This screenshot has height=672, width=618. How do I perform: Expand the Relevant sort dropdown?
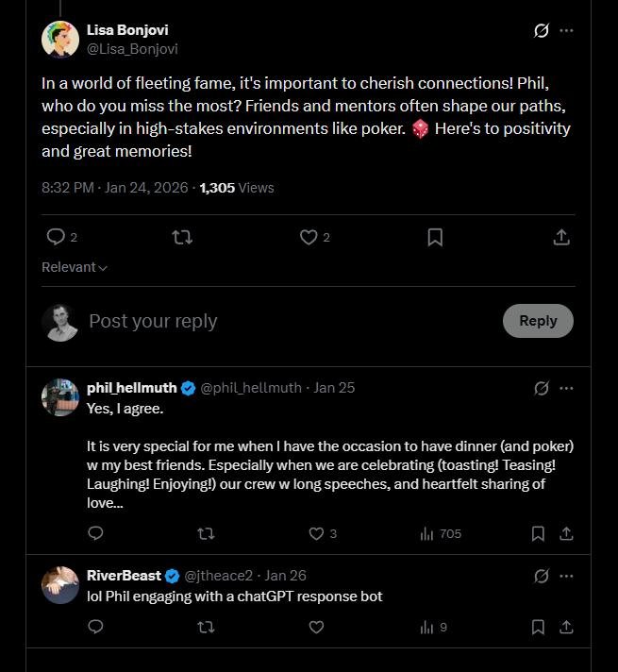[x=75, y=267]
